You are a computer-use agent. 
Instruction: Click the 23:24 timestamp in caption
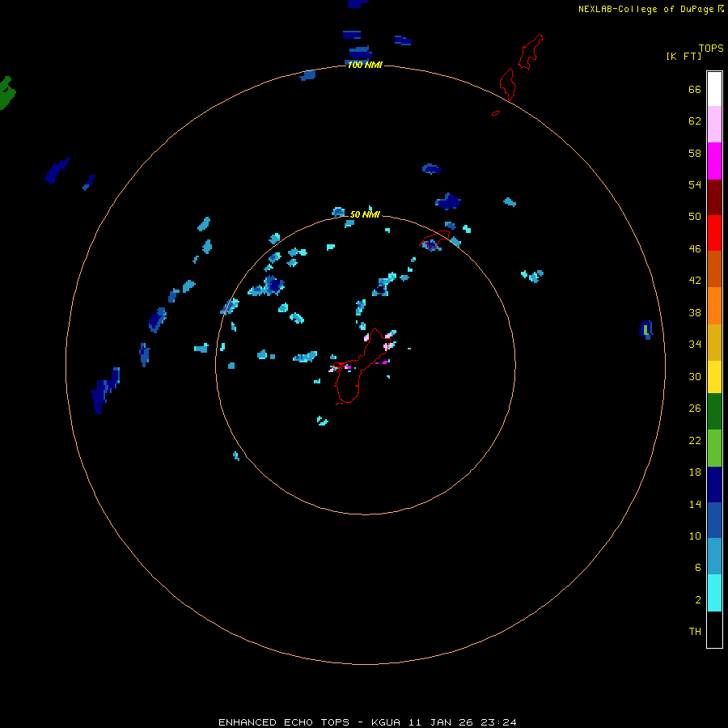click(x=497, y=722)
